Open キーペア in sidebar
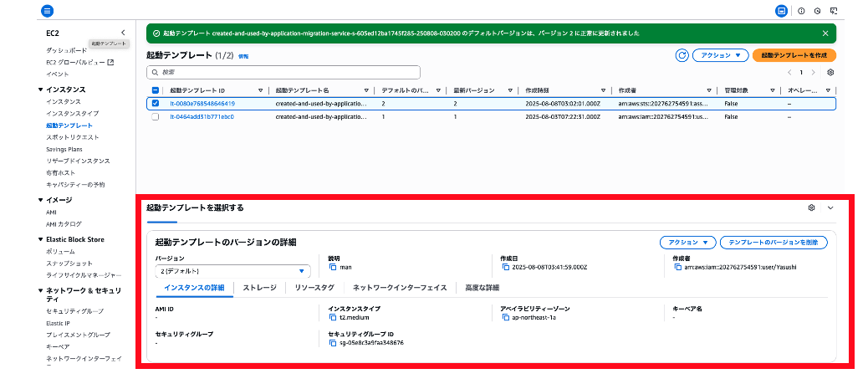Screen dimensions: 868x384 [58, 346]
